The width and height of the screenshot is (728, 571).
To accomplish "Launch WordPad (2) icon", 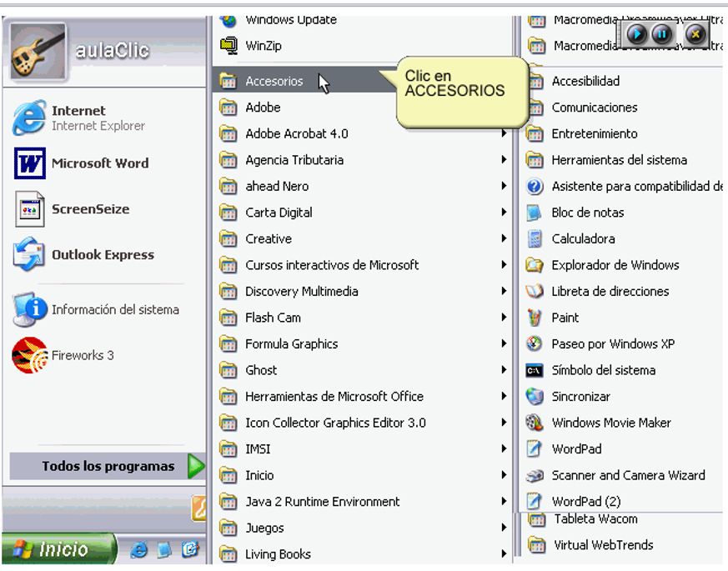I will [535, 501].
